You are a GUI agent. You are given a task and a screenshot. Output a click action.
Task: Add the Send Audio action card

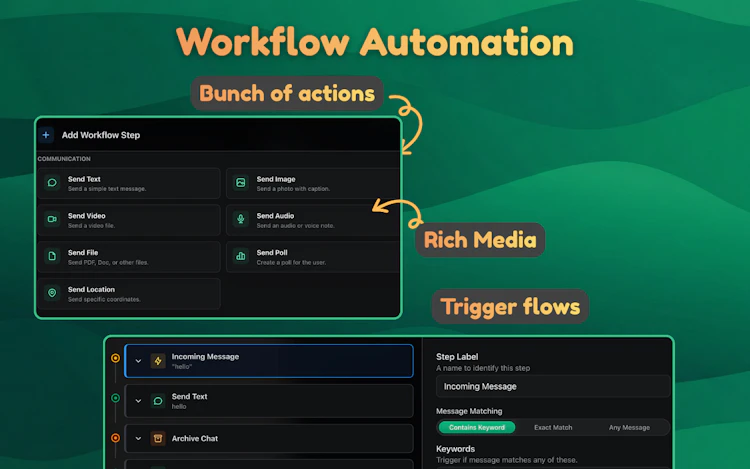pos(313,220)
